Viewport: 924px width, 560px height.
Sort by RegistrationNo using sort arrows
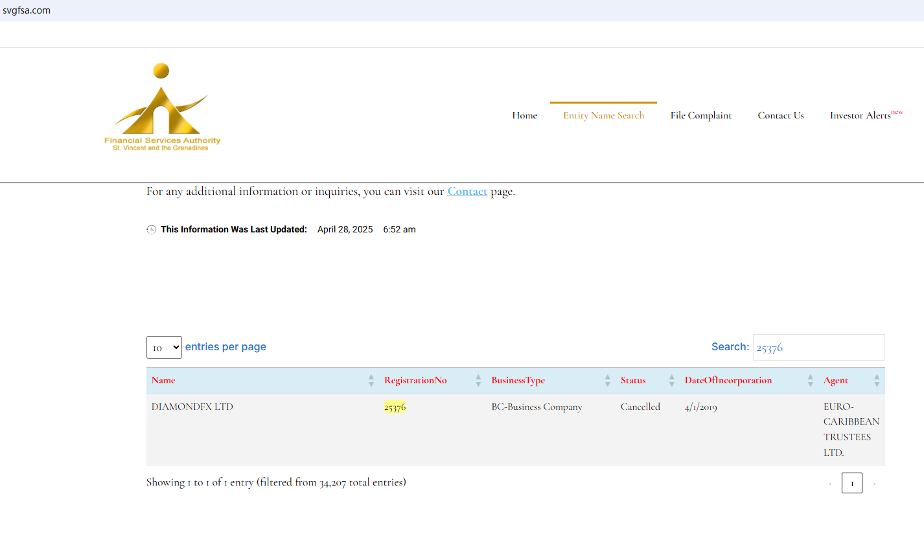(x=478, y=381)
